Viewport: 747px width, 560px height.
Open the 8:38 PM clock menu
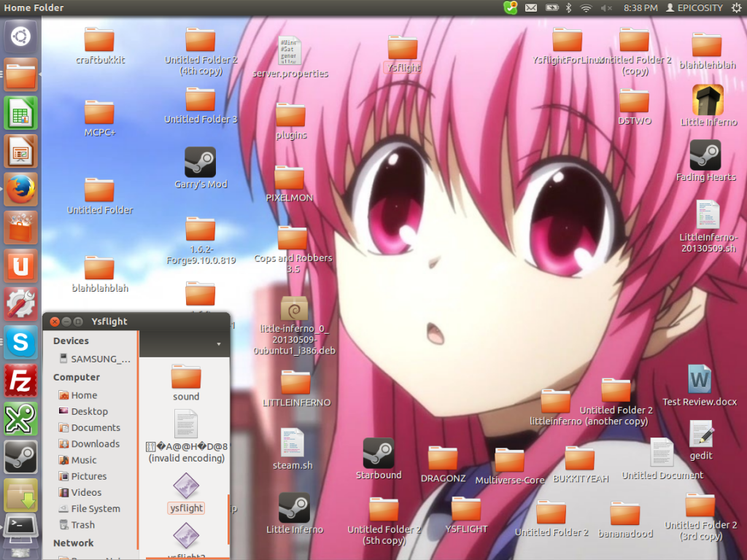tap(640, 7)
